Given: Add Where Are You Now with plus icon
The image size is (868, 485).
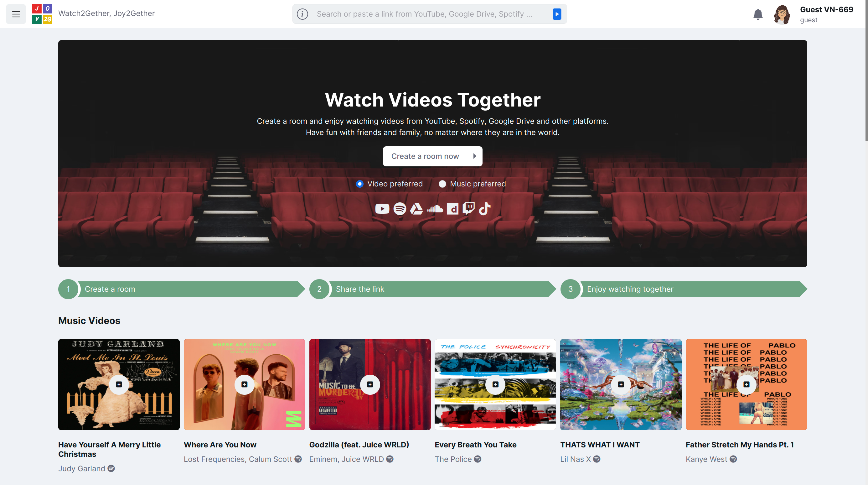Looking at the screenshot, I should 244,384.
